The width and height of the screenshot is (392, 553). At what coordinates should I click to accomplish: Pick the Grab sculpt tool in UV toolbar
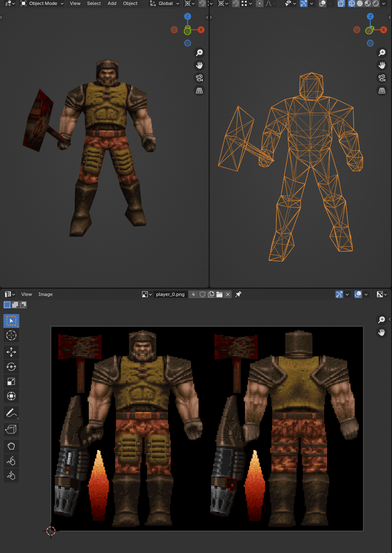coord(11,461)
